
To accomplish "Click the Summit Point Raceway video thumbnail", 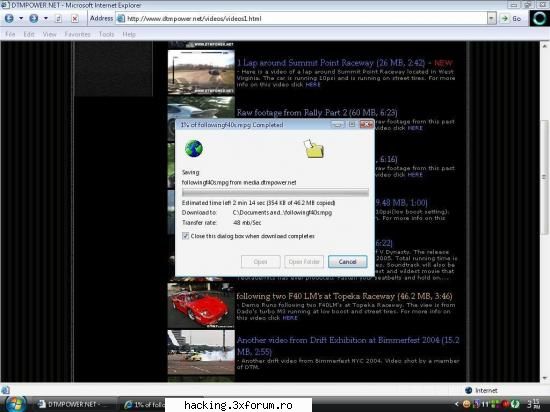I will [x=201, y=72].
